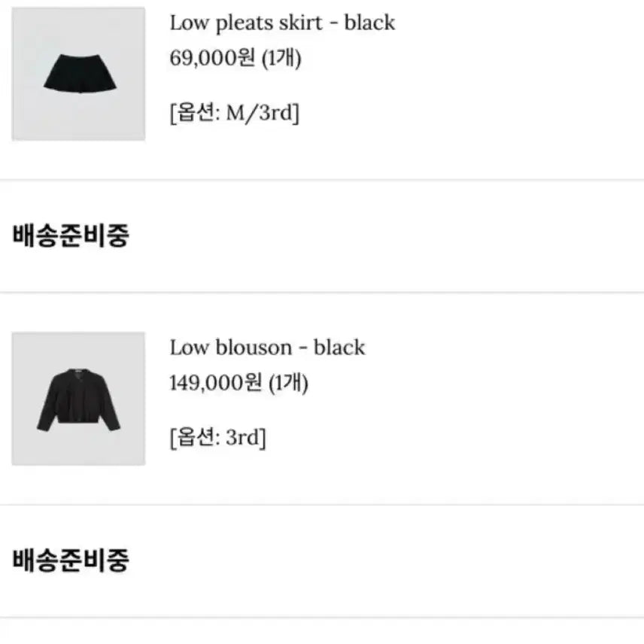Click the blouson product image in its gray frame
Viewport: 644px width, 644px height.
click(x=77, y=399)
